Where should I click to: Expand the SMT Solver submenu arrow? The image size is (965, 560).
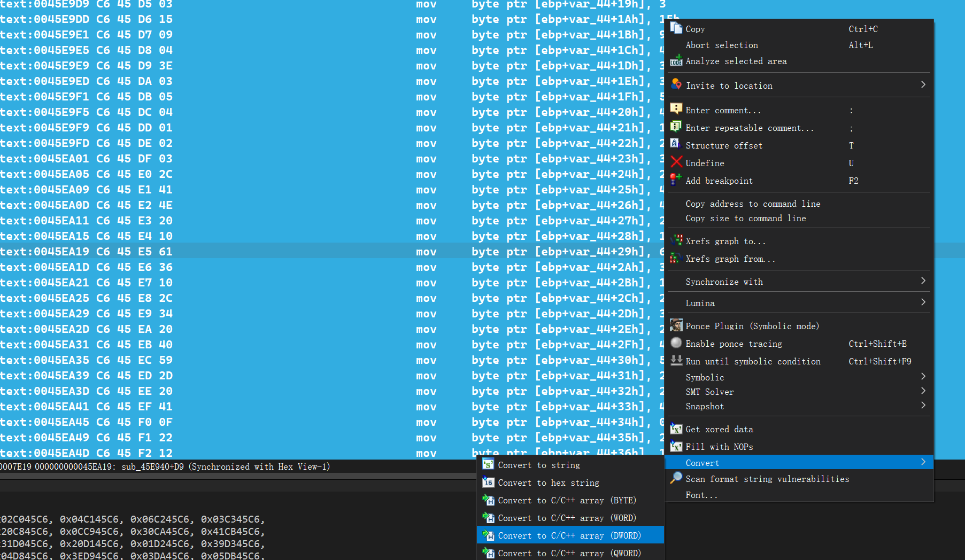(x=923, y=391)
